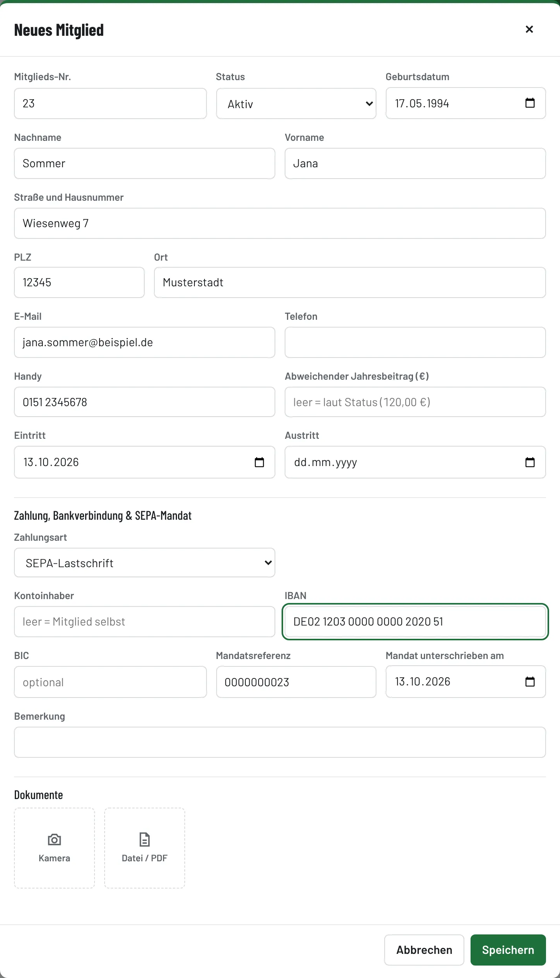Click the Speichern button

pyautogui.click(x=508, y=950)
